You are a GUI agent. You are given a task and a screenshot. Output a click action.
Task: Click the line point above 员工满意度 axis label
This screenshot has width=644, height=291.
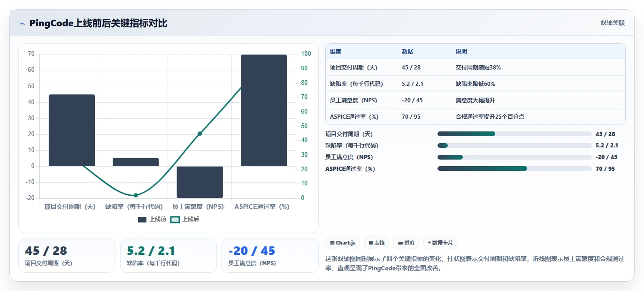tap(199, 134)
